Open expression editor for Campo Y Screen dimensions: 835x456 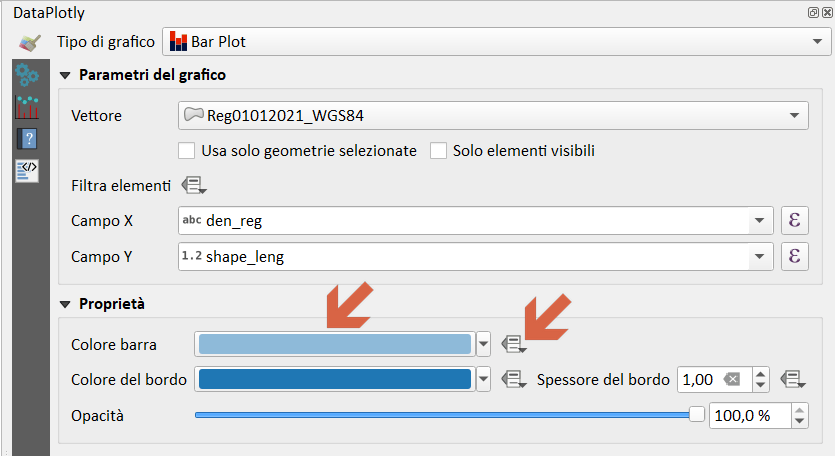[793, 256]
